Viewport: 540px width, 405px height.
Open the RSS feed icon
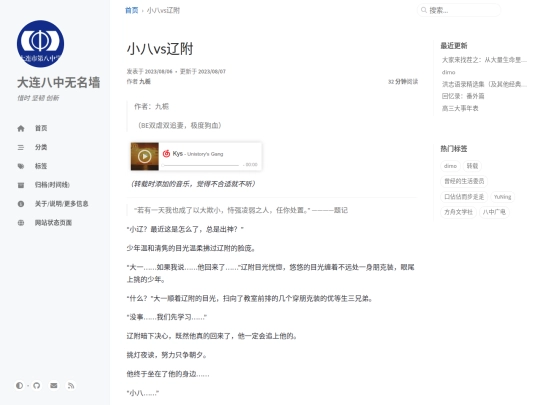[x=71, y=385]
